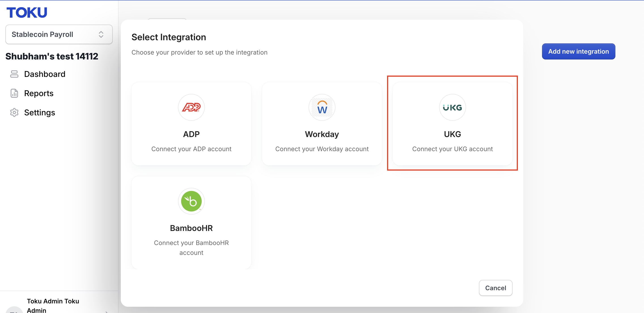Select the BambooHR integration card

pyautogui.click(x=191, y=222)
